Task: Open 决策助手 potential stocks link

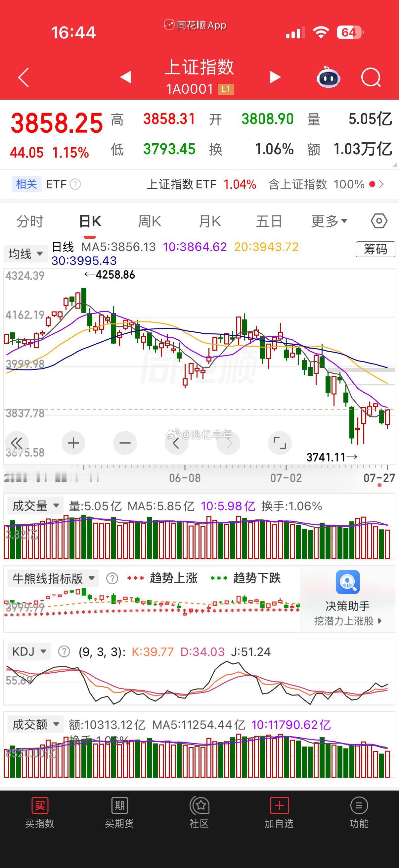Action: click(347, 599)
